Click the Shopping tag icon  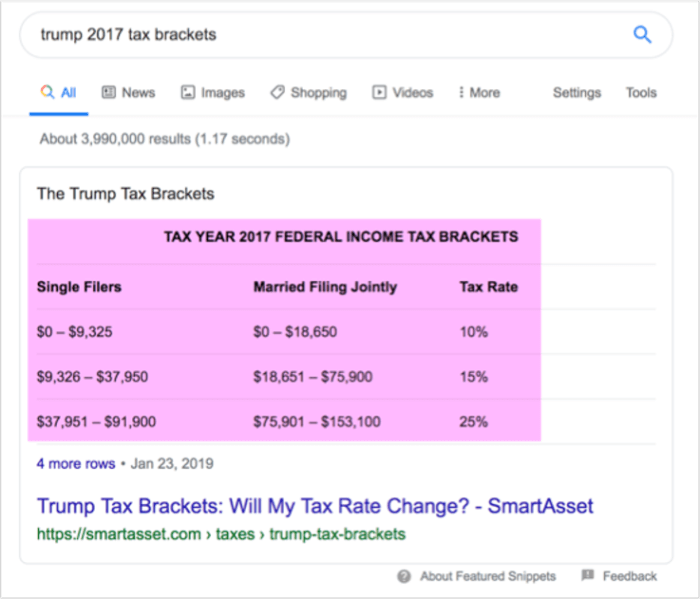[277, 92]
